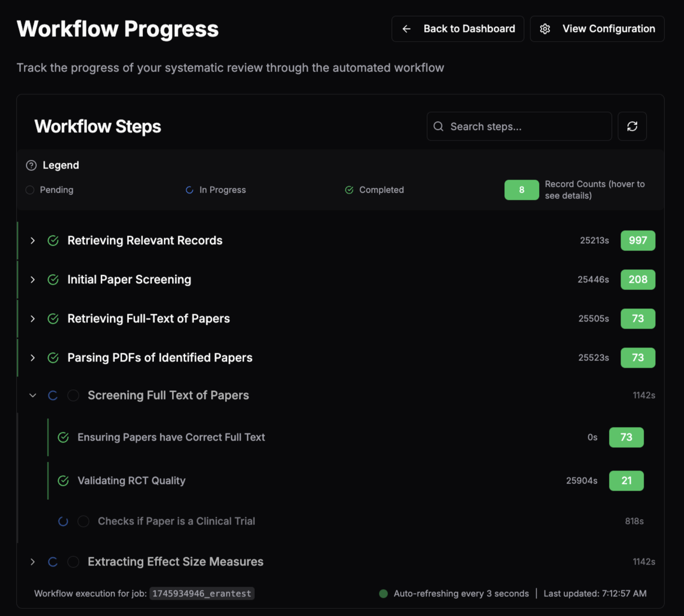Click the settings gear on View Configuration
Viewport: 684px width, 616px height.
point(545,29)
